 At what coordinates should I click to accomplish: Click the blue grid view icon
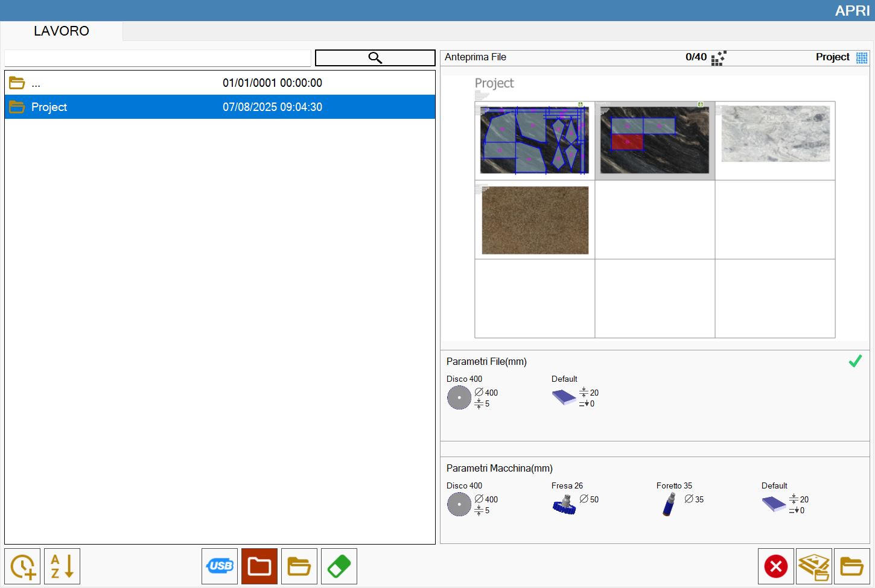pos(862,57)
